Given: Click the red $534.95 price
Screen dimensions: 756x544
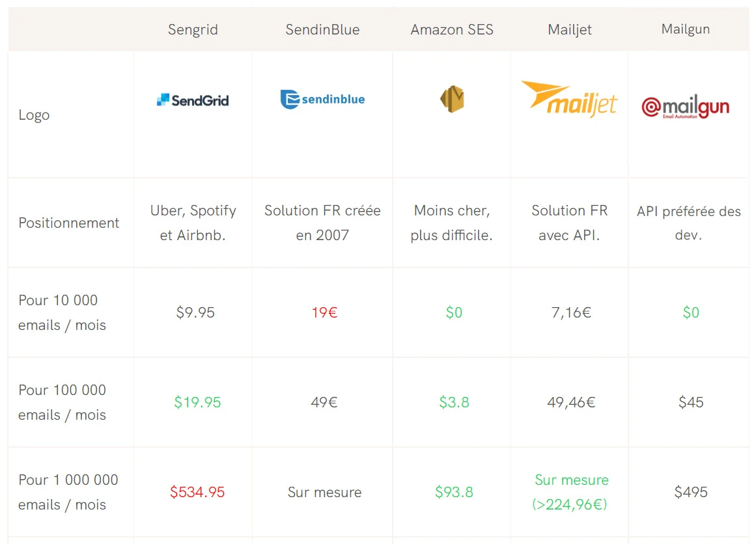Looking at the screenshot, I should coord(197,492).
